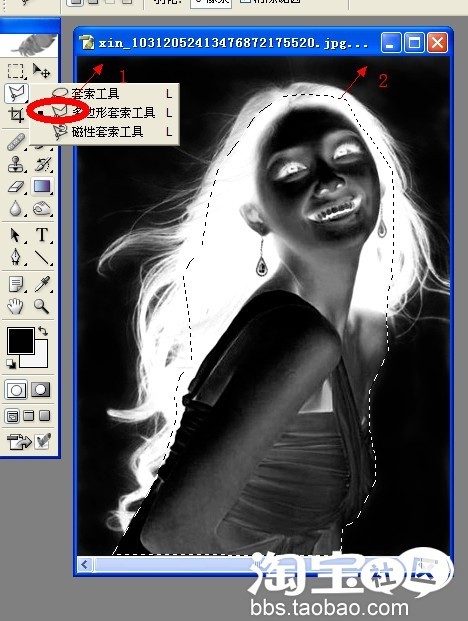Image resolution: width=468 pixels, height=621 pixels.
Task: Select the Sponge tool
Action: coord(42,208)
